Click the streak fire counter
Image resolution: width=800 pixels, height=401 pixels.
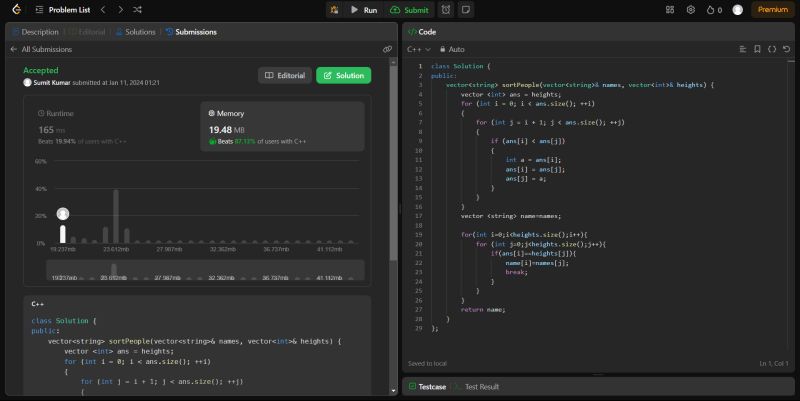pyautogui.click(x=714, y=10)
